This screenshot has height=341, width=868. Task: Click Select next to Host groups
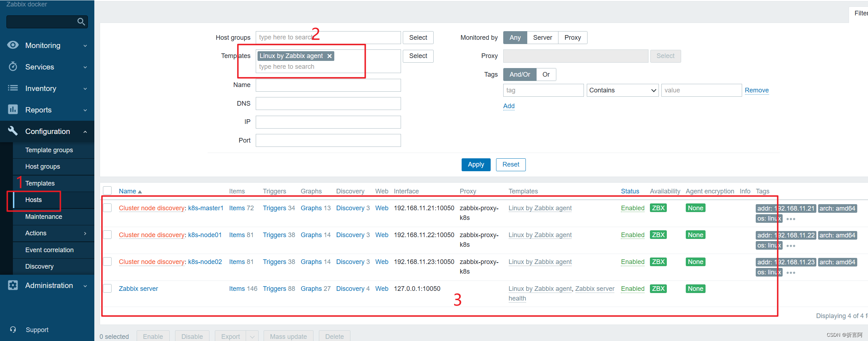418,38
